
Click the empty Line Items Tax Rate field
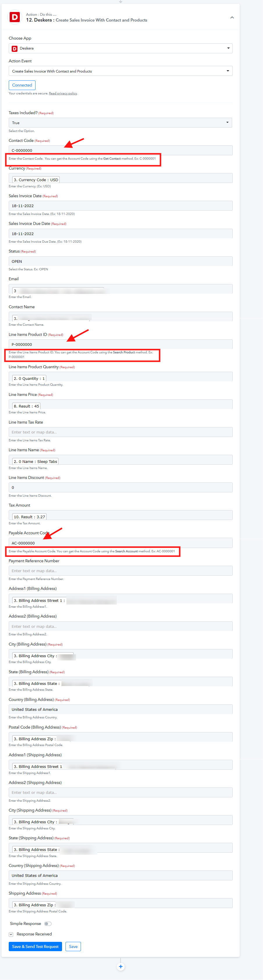pyautogui.click(x=120, y=432)
